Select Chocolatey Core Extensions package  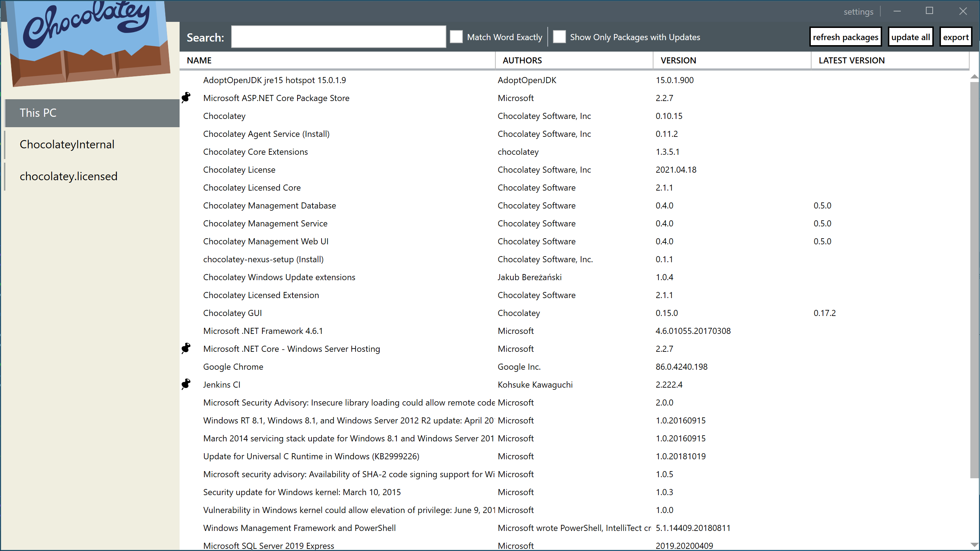(x=575, y=152)
